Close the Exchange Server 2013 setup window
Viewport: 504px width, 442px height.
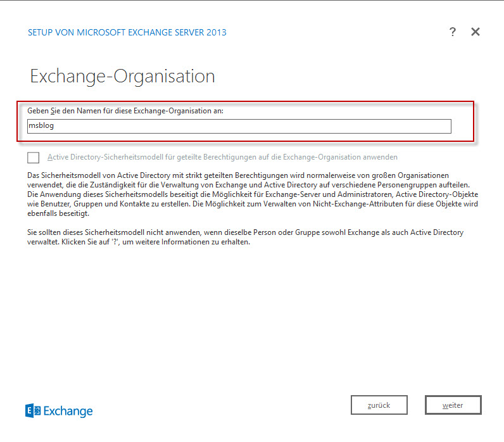coord(476,32)
